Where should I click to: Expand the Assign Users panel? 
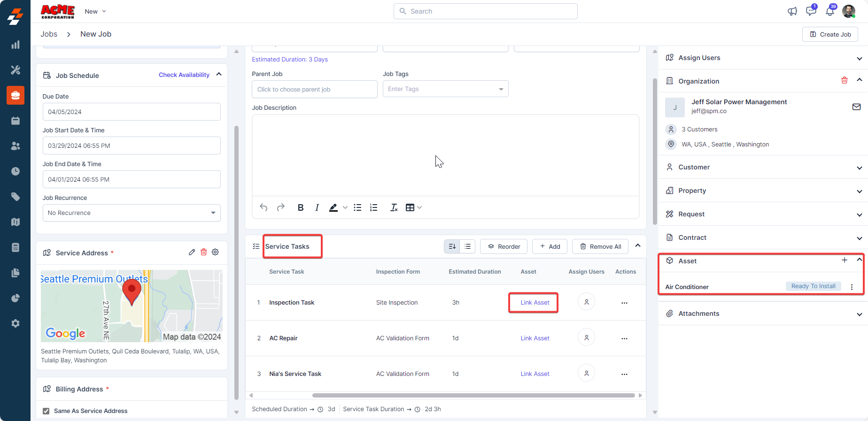click(x=859, y=58)
